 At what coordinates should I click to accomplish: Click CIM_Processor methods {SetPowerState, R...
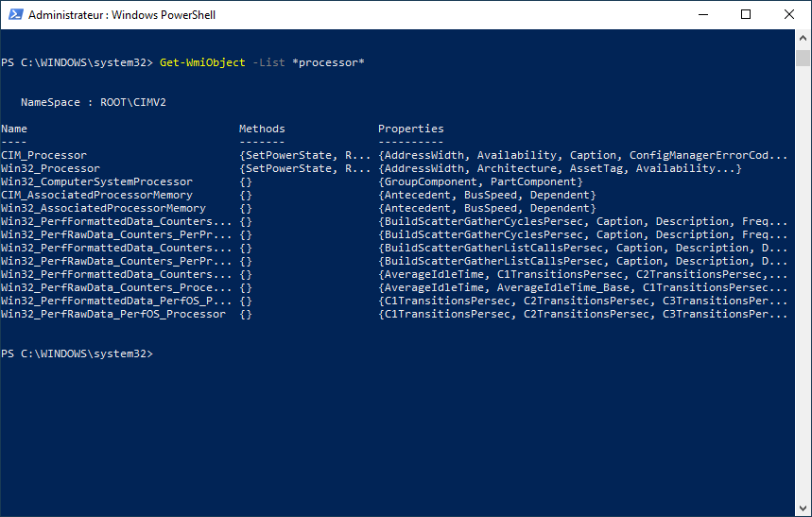(305, 155)
